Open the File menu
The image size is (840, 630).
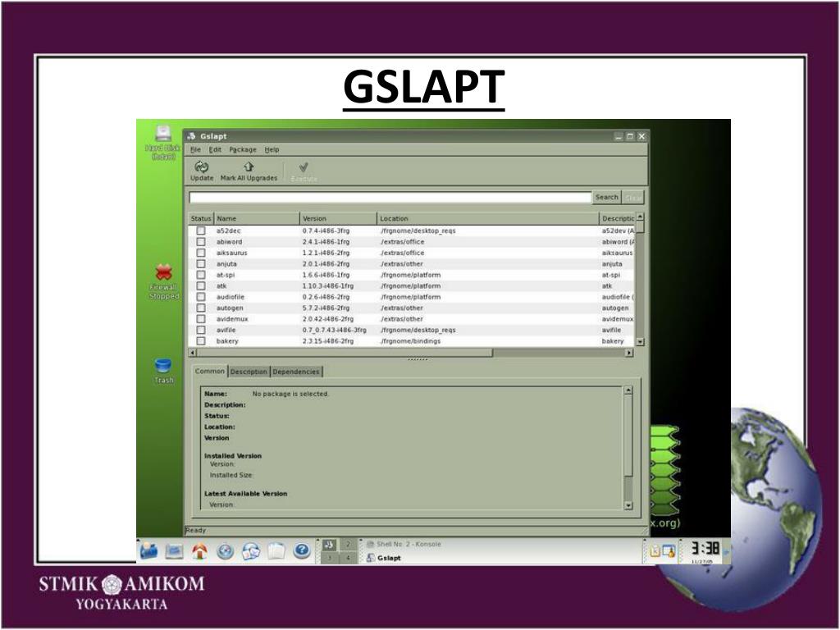[x=195, y=149]
